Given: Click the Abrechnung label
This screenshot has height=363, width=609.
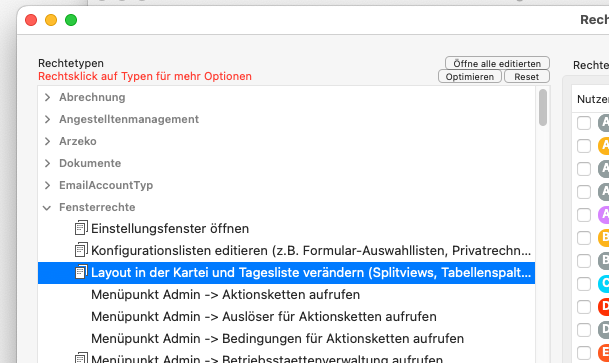Looking at the screenshot, I should pyautogui.click(x=92, y=97).
